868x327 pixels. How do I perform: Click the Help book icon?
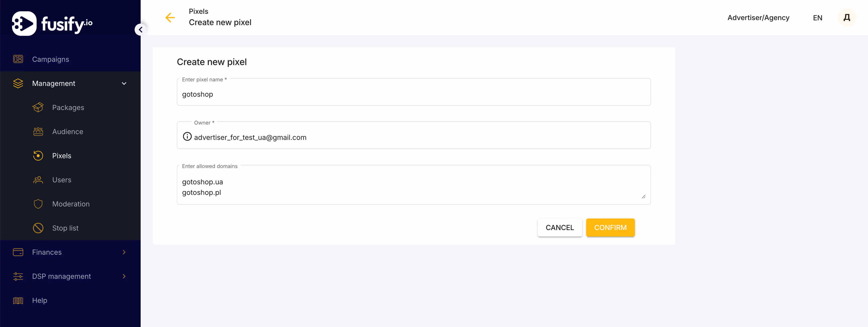click(x=18, y=300)
